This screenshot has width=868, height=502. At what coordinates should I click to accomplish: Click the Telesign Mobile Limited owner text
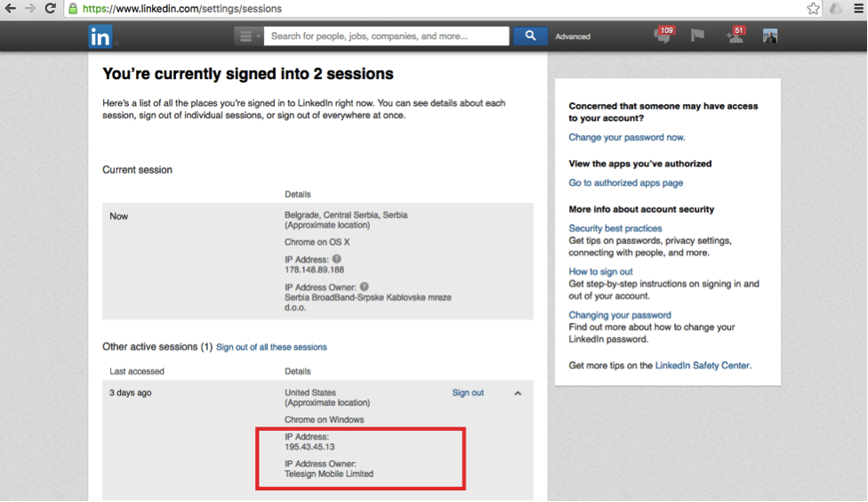[329, 474]
